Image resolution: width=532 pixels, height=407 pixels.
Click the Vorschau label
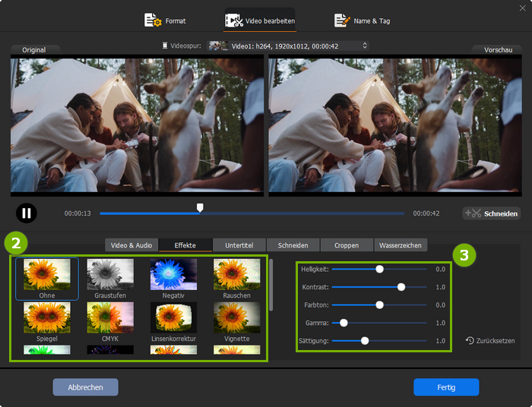(498, 50)
